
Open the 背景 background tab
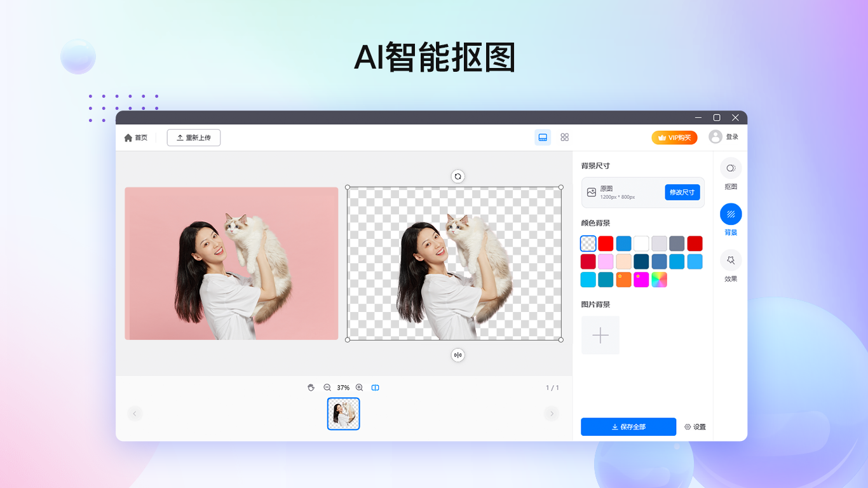[731, 220]
